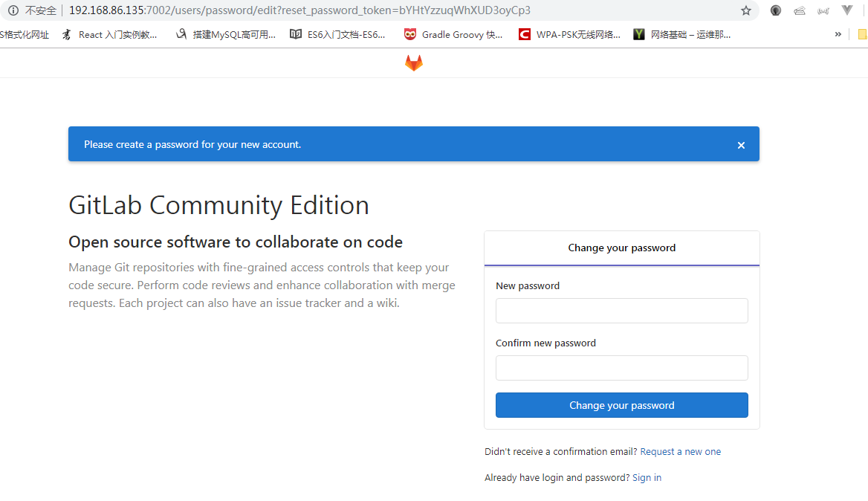The width and height of the screenshot is (868, 501).
Task: Bookmark this page using the star icon
Action: click(744, 10)
